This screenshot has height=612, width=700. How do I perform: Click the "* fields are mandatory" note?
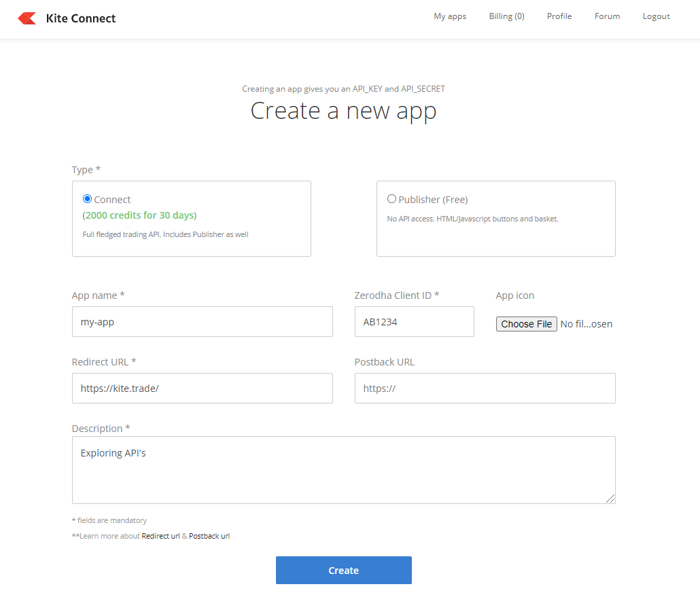pos(109,520)
